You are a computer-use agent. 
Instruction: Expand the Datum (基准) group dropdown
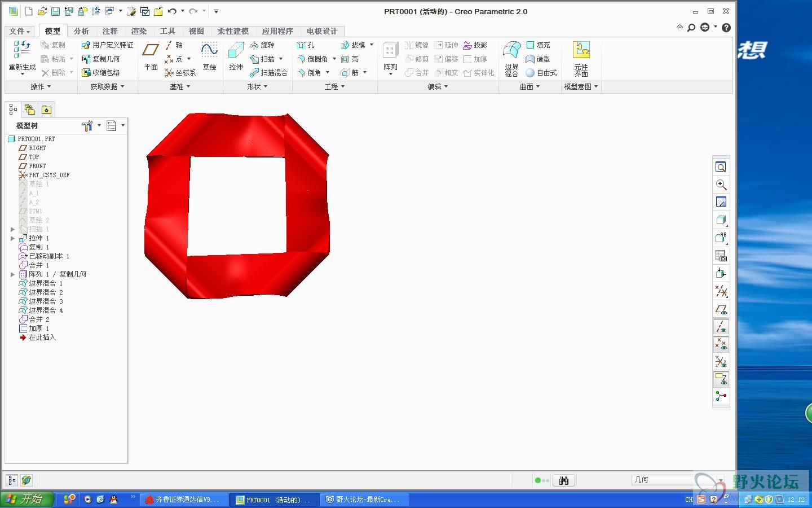[180, 86]
